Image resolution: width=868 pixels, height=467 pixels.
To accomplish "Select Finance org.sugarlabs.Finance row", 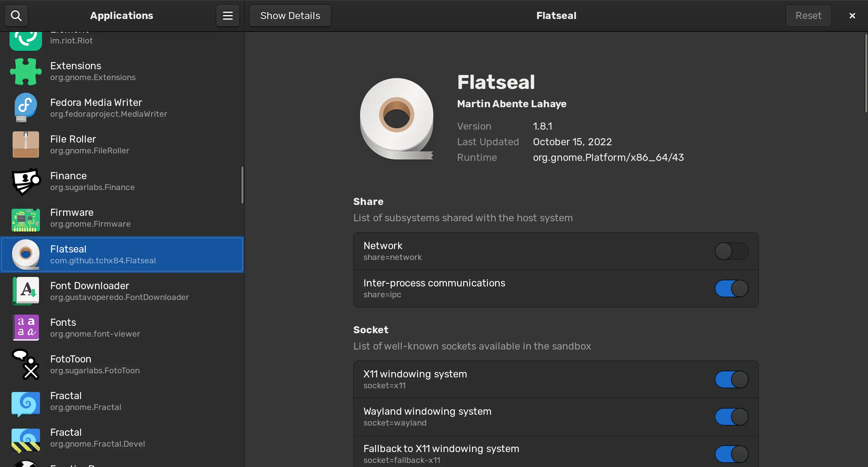I will (122, 181).
